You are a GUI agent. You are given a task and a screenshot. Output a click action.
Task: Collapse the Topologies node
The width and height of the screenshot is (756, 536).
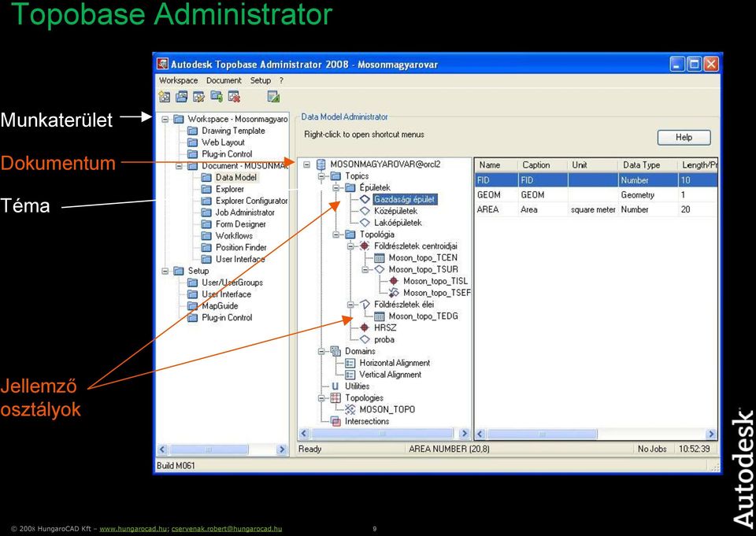(321, 398)
